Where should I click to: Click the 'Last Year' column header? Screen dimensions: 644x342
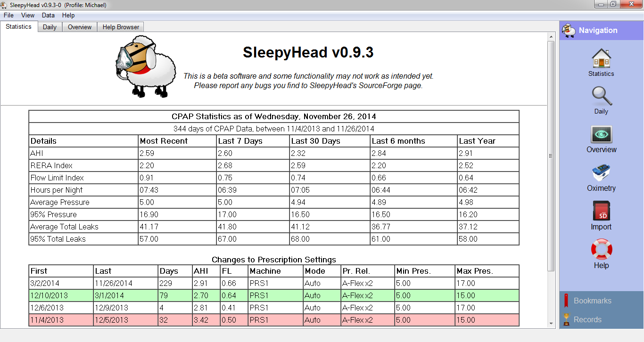tap(477, 141)
